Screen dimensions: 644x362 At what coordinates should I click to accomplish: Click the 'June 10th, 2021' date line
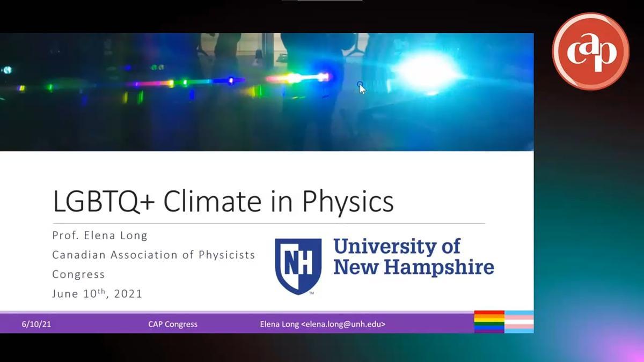[97, 293]
